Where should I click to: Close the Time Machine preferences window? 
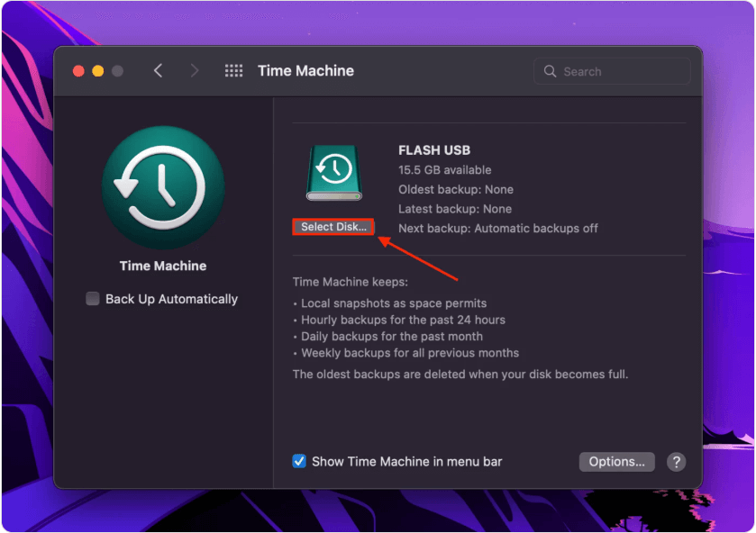[x=79, y=71]
